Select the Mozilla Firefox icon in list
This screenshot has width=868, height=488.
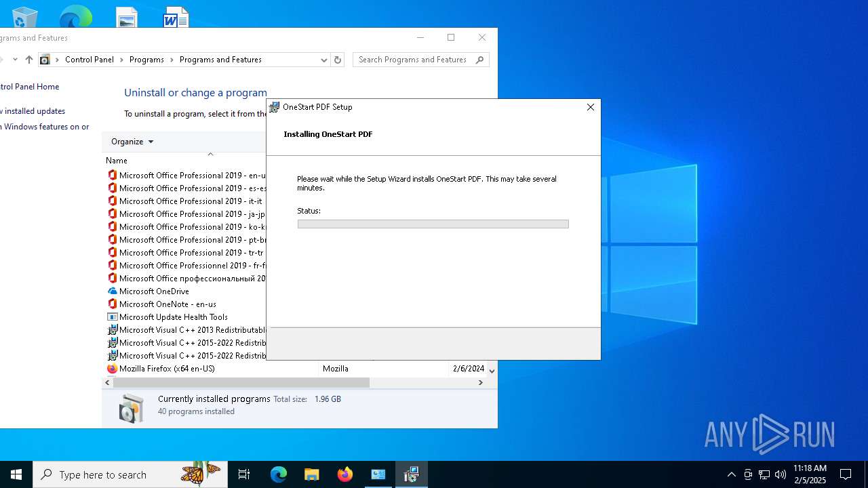point(113,369)
